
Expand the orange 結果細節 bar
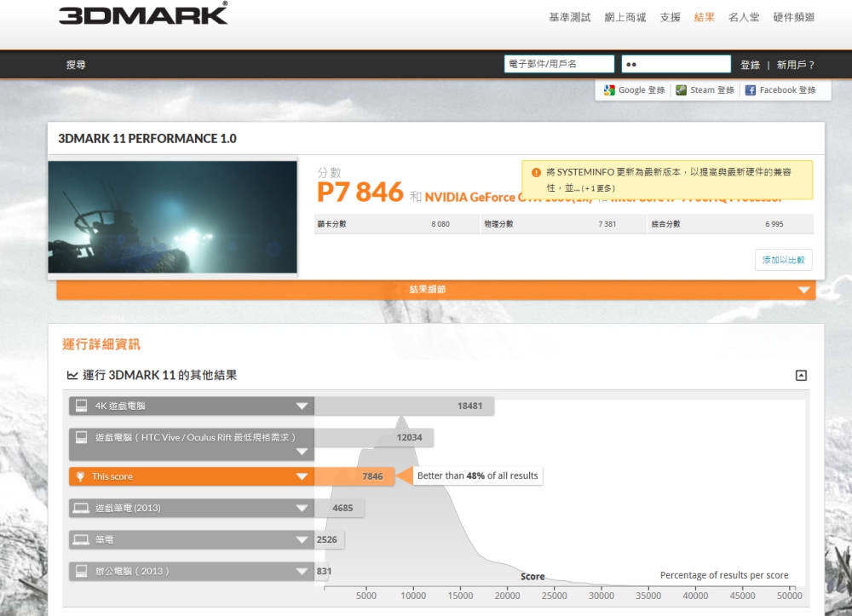tap(435, 290)
